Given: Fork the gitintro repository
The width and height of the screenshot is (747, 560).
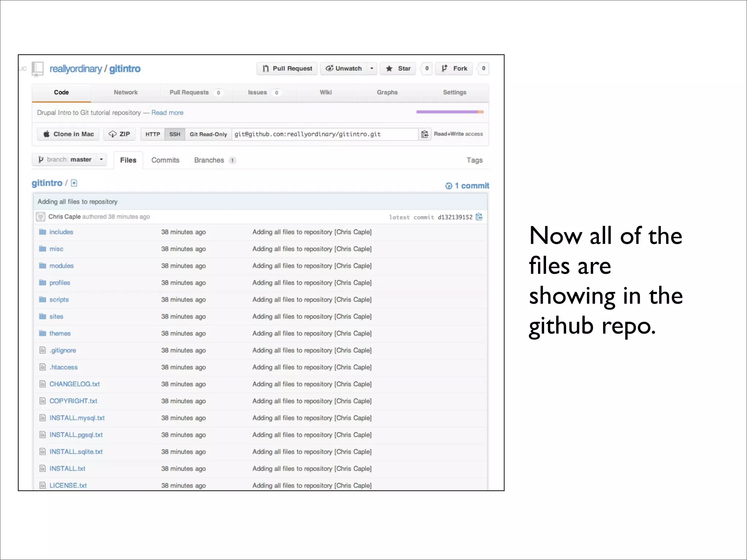Looking at the screenshot, I should 454,69.
